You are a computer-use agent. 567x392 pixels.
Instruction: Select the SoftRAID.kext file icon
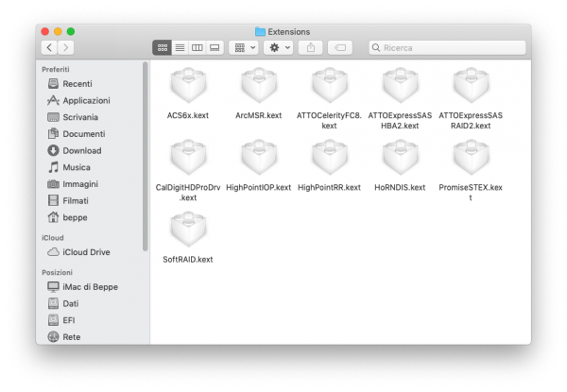[188, 230]
